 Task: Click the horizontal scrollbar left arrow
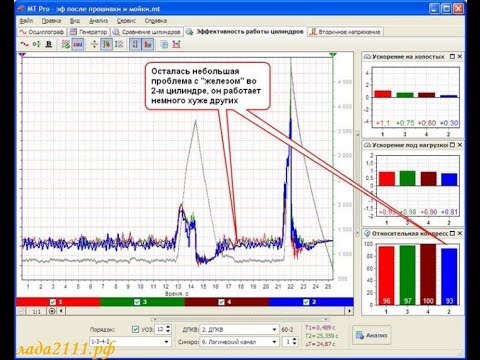61,311
